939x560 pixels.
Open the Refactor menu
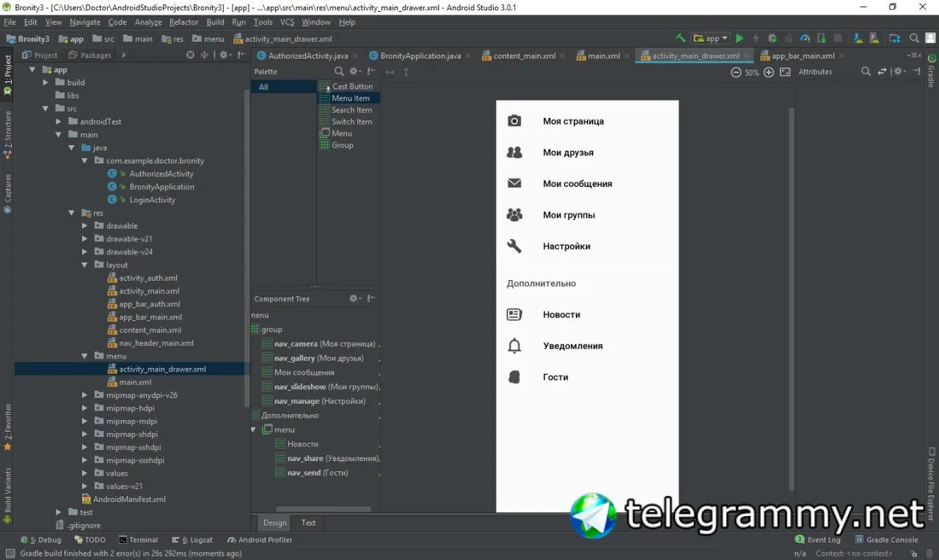tap(183, 22)
